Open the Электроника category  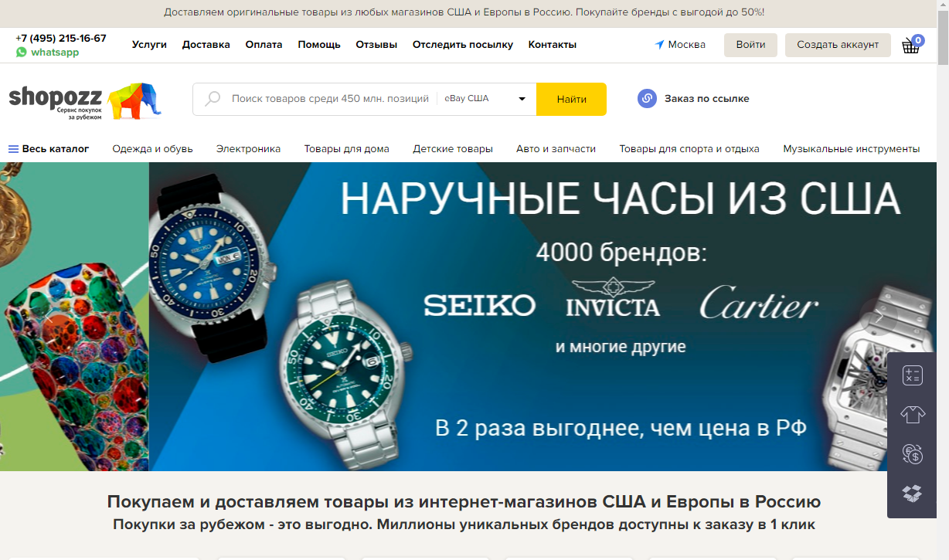pyautogui.click(x=248, y=149)
